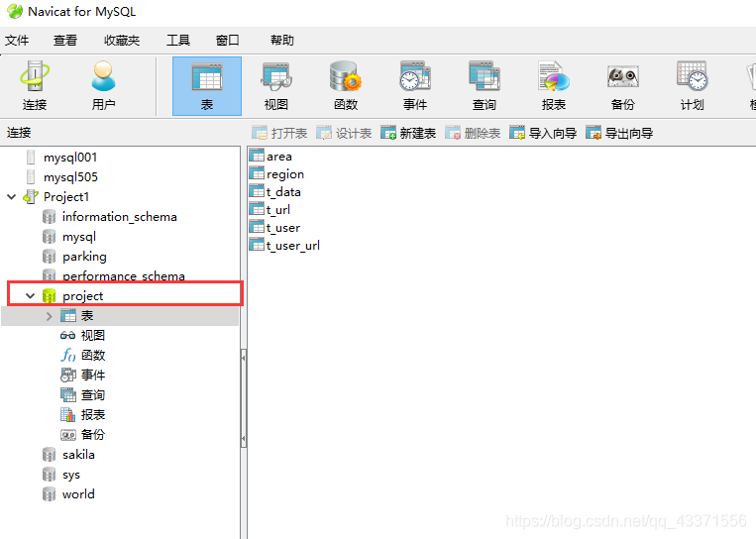Open the 备份 (Backup) toolbar icon
The height and width of the screenshot is (539, 756).
tap(623, 86)
